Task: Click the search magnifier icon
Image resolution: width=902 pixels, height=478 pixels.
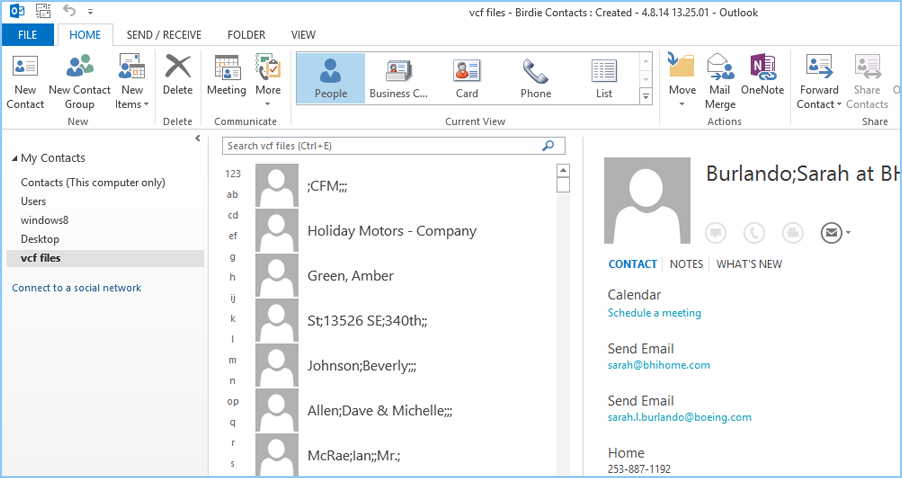Action: tap(548, 146)
